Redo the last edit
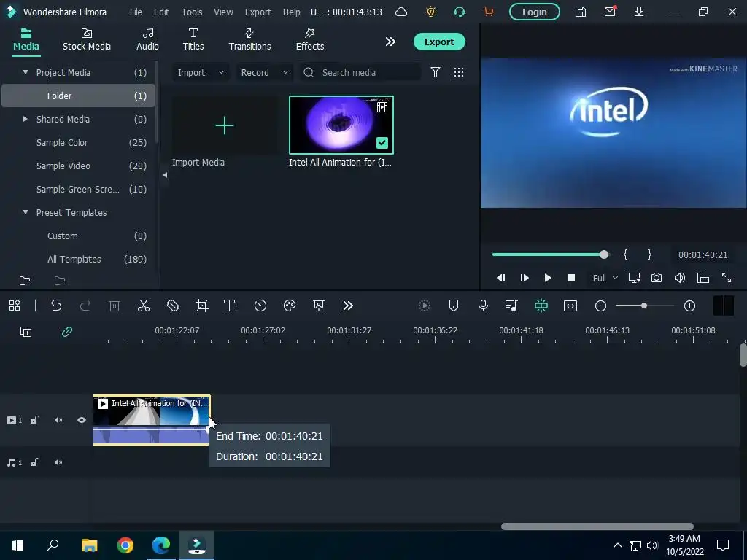This screenshot has width=747, height=560. pyautogui.click(x=85, y=306)
